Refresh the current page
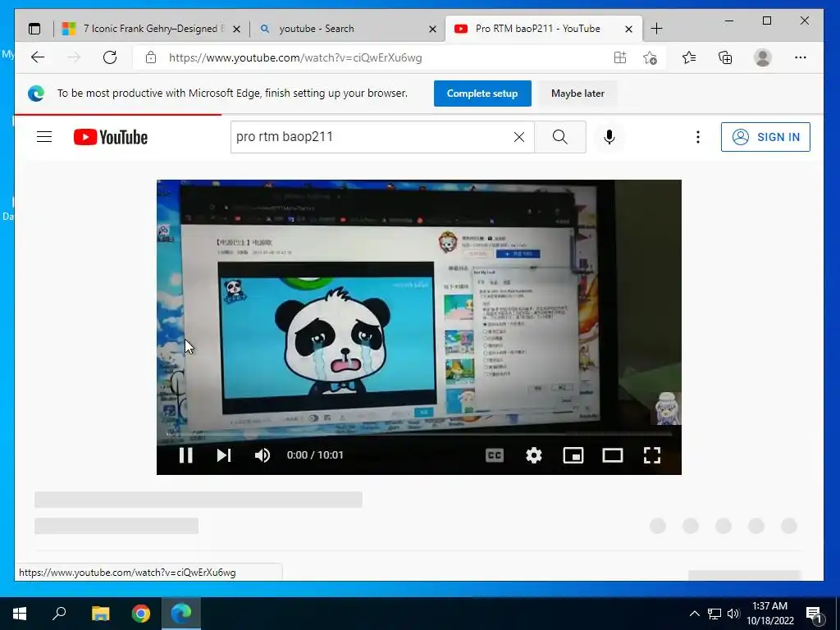The image size is (840, 630). point(110,57)
